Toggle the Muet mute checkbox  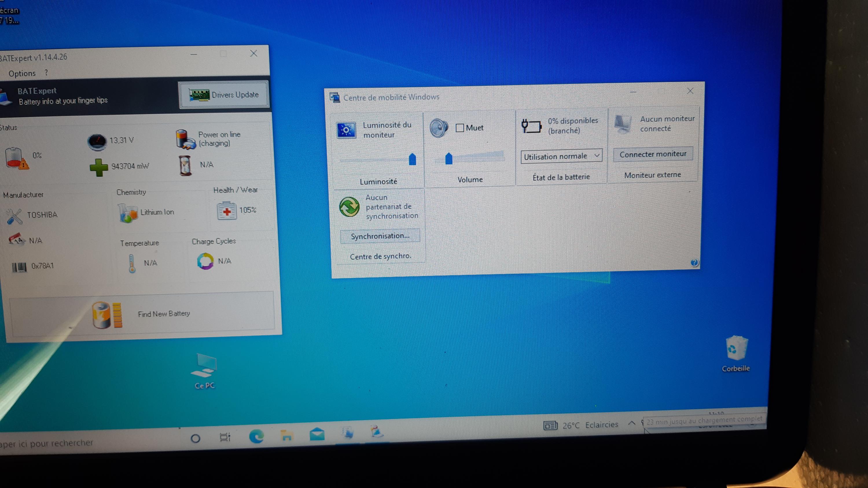click(460, 128)
